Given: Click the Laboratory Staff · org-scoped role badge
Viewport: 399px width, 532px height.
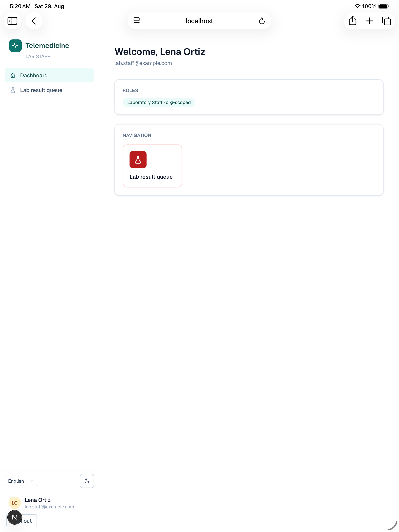Looking at the screenshot, I should [x=159, y=102].
